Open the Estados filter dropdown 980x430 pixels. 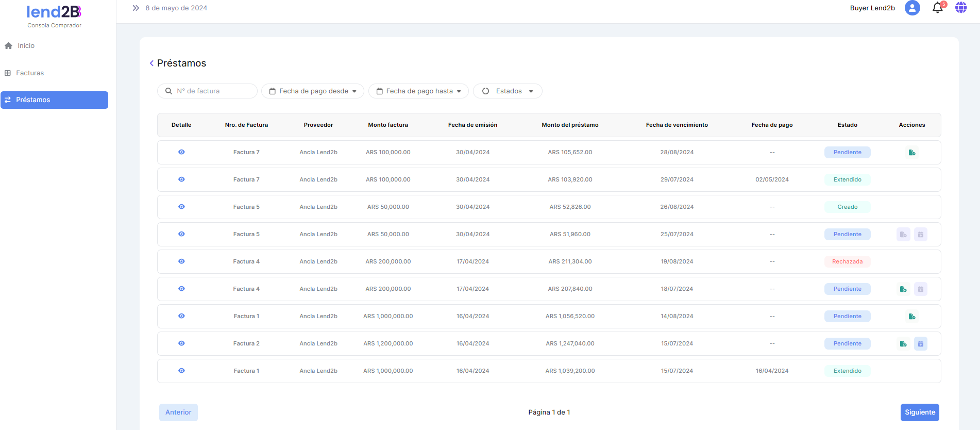(x=508, y=91)
